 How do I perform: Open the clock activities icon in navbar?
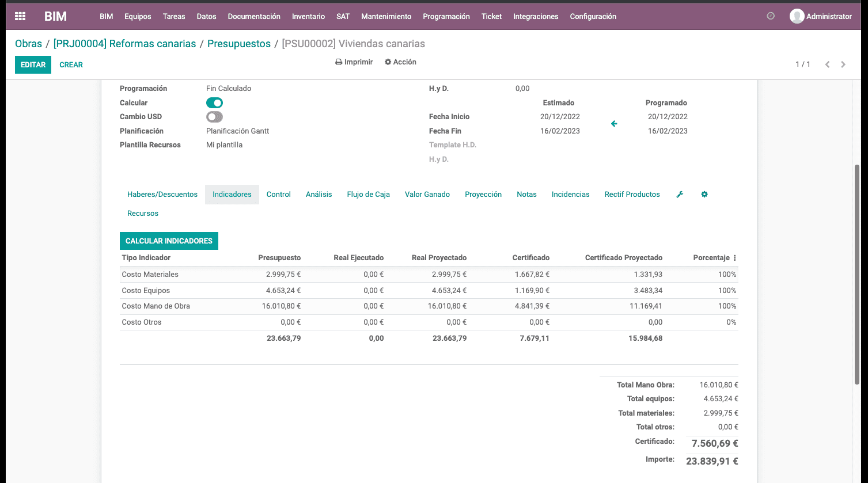pos(771,16)
